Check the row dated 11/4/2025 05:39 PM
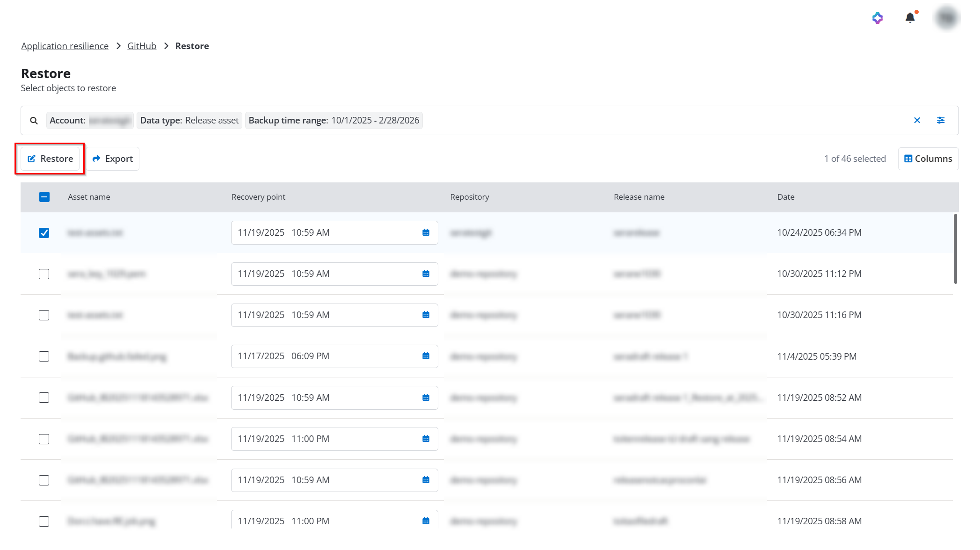This screenshot has width=980, height=550. 44,356
